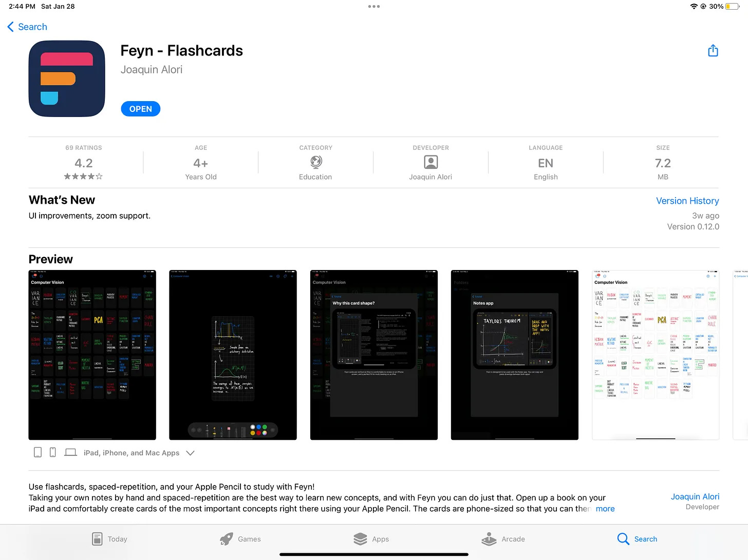Tap the 7.2 MB size item
This screenshot has width=748, height=560.
[x=663, y=163]
